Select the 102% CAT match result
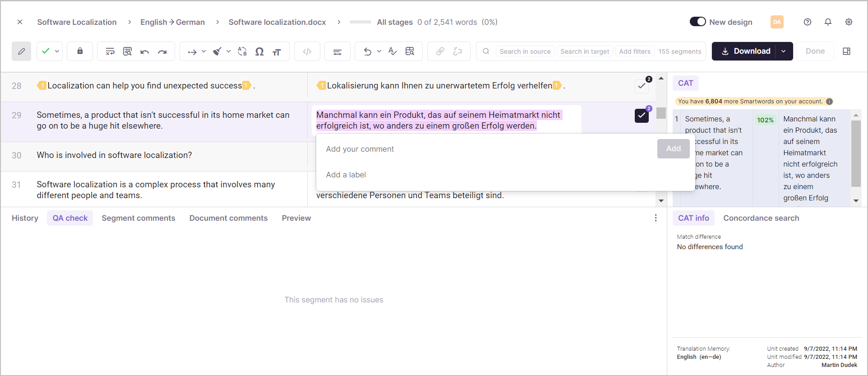868x376 pixels. [765, 120]
